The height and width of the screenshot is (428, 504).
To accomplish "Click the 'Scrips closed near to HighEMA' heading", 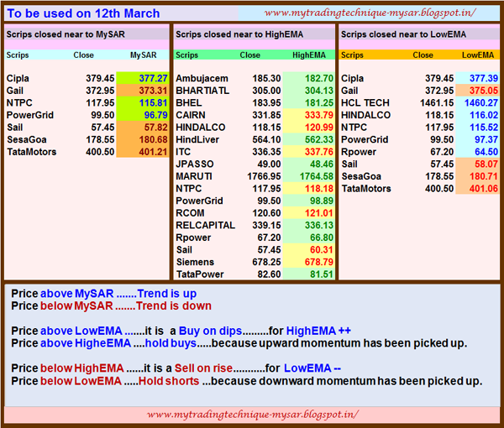I will 239,34.
